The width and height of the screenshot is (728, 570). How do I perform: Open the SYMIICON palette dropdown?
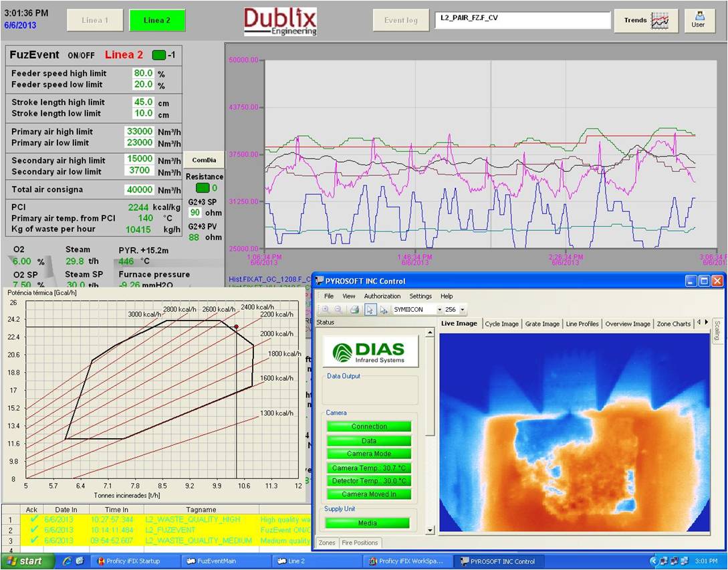pos(439,310)
